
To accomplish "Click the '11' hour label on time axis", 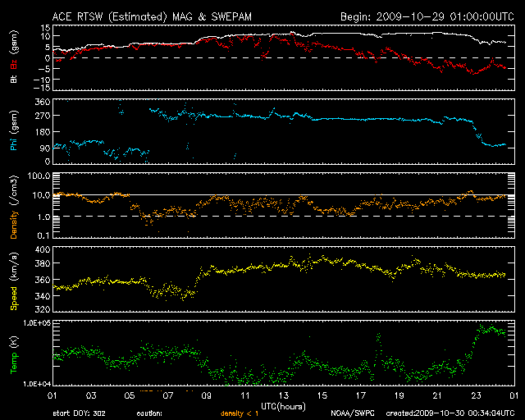I will click(x=245, y=396).
